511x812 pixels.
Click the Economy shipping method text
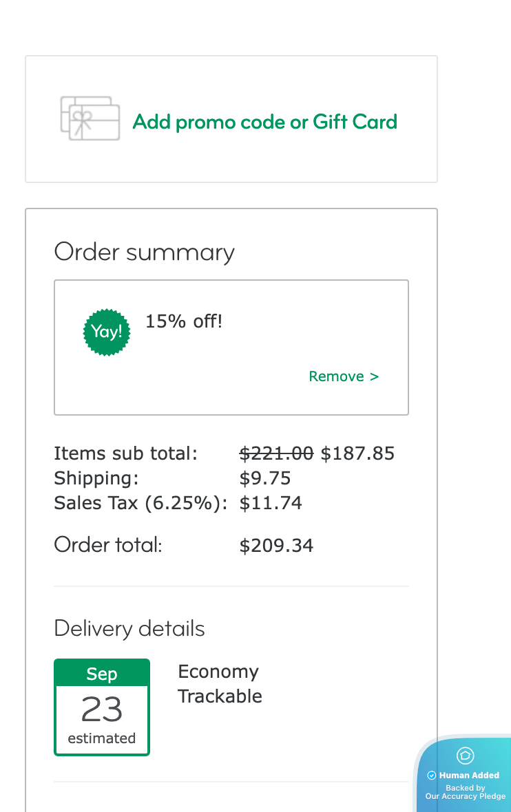(218, 672)
